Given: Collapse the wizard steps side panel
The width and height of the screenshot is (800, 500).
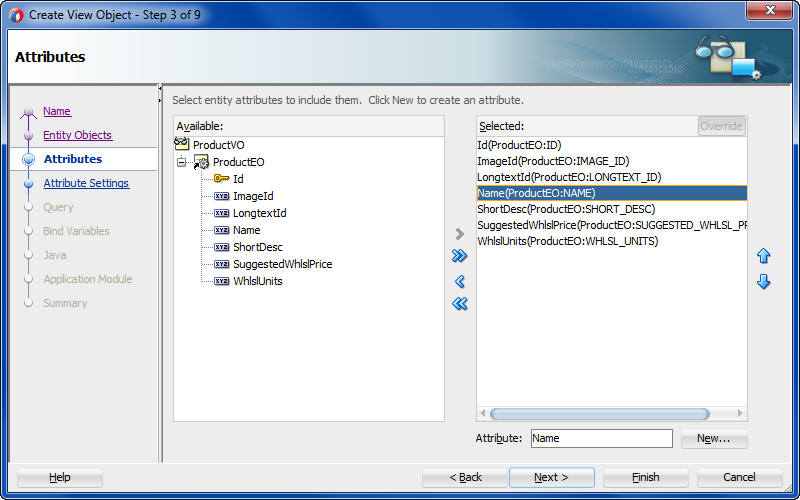Looking at the screenshot, I should point(160,88).
